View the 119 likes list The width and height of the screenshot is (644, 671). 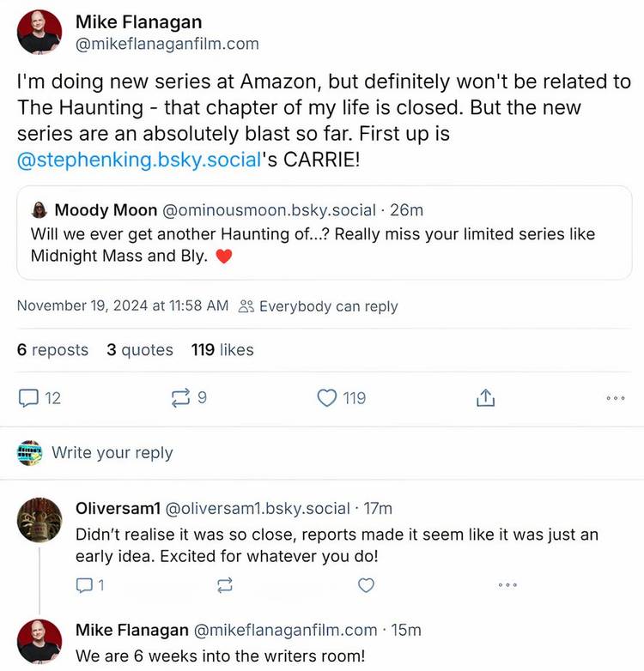click(x=222, y=350)
